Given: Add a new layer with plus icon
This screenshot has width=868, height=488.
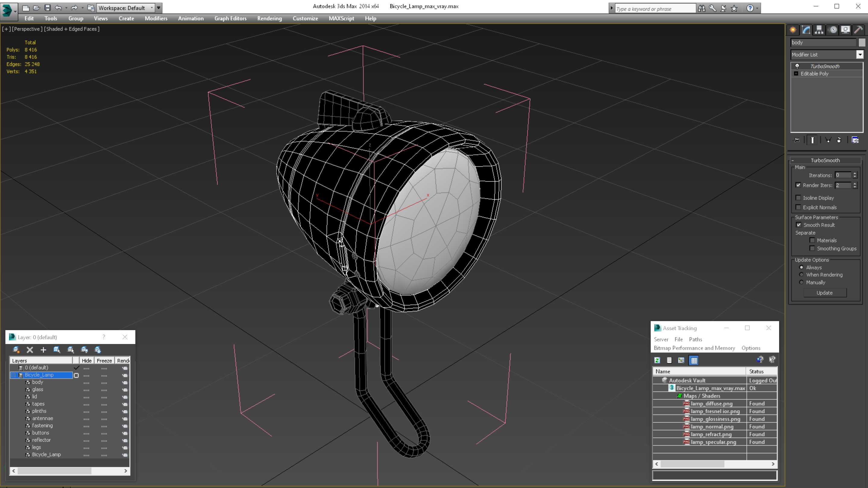Looking at the screenshot, I should pyautogui.click(x=43, y=350).
